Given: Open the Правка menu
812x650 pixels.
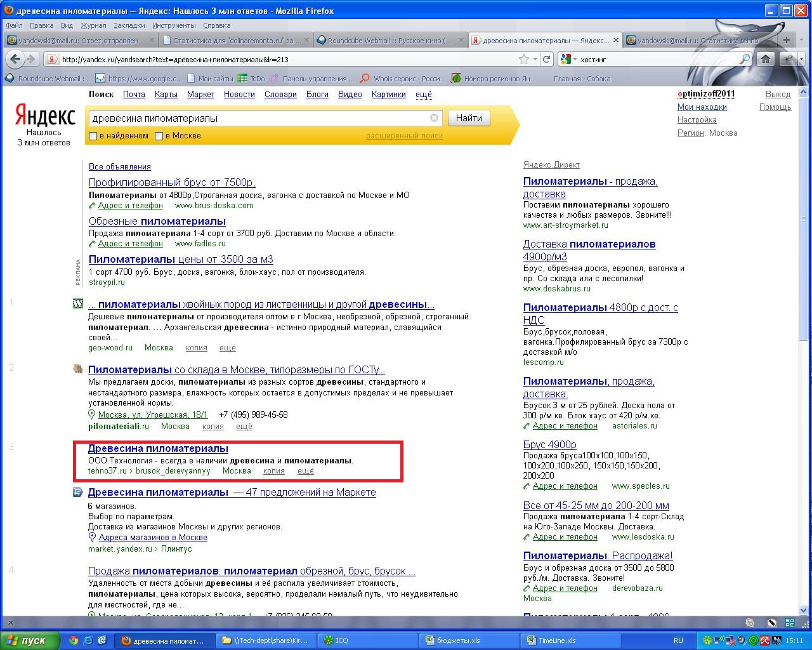Looking at the screenshot, I should coord(42,25).
